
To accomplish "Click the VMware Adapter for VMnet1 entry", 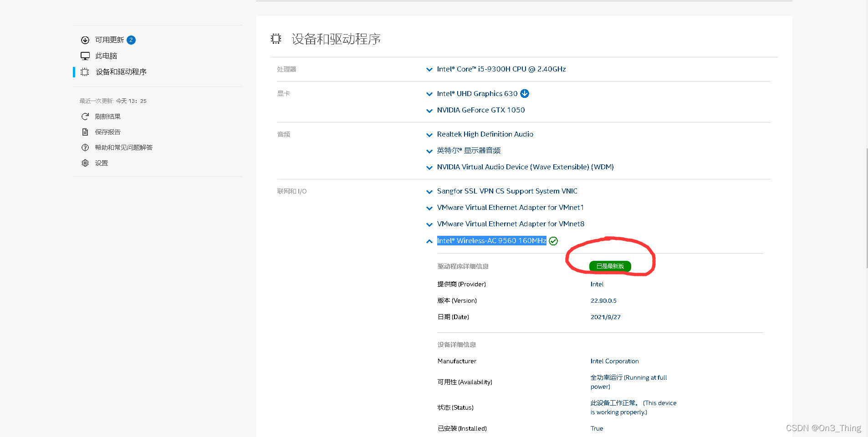I will coord(511,208).
